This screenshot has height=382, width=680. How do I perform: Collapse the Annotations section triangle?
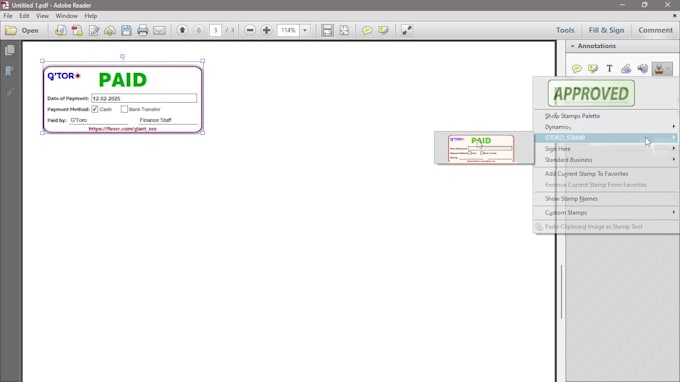coord(572,46)
